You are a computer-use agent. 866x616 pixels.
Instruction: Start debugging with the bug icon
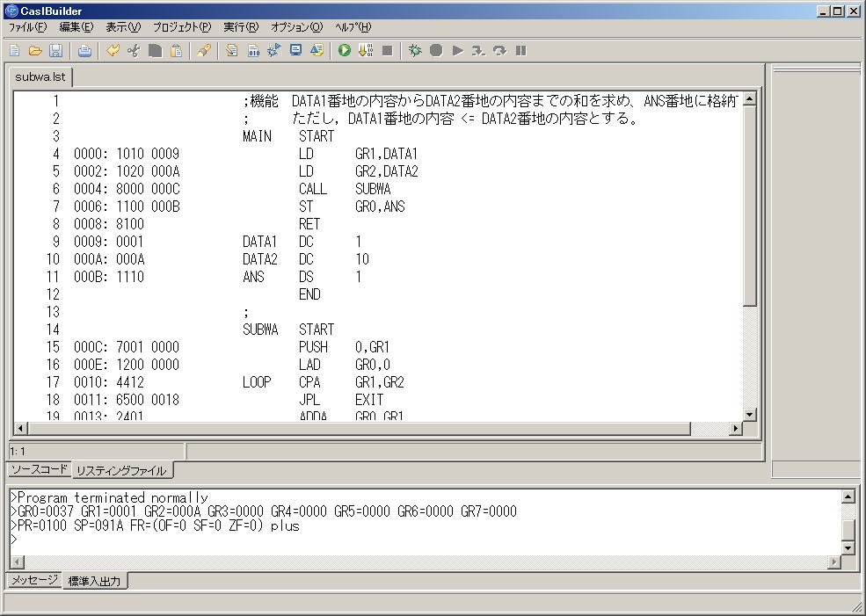415,51
